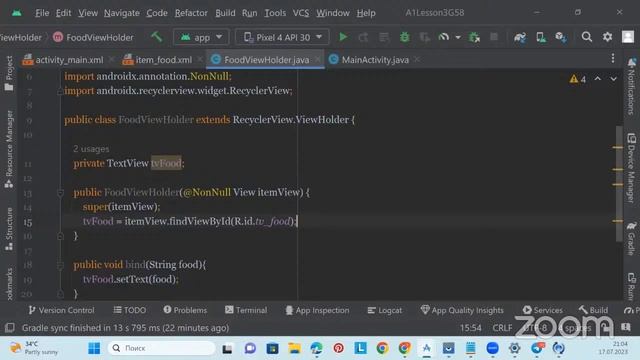Open the profiler gauge icon
Image resolution: width=640 pixels, height=360 pixels.
click(x=444, y=37)
